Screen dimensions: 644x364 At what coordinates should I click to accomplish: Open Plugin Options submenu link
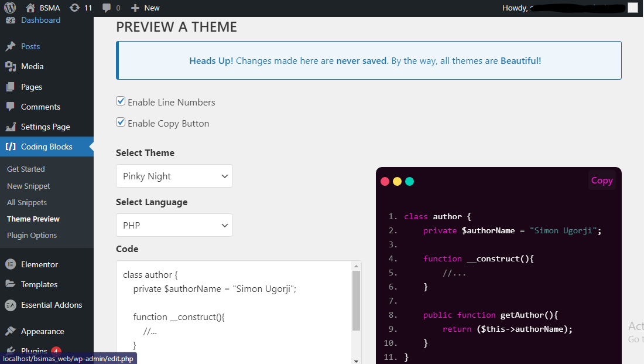pyautogui.click(x=32, y=235)
